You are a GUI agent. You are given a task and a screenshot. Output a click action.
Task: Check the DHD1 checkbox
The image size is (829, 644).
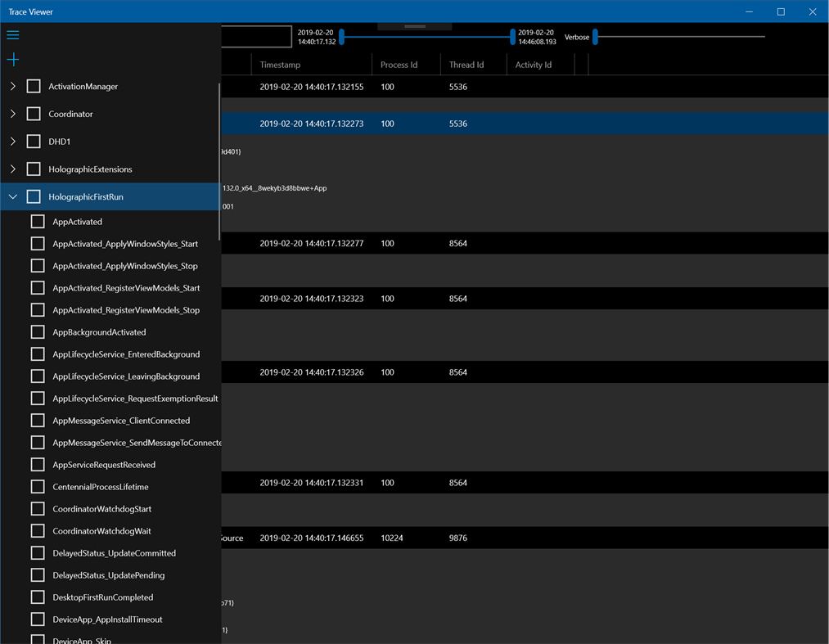[34, 142]
